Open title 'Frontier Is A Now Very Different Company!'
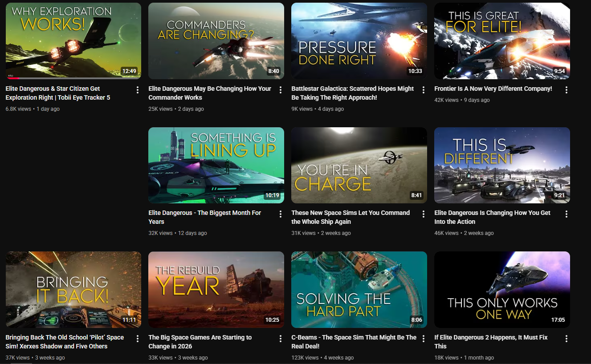Image resolution: width=591 pixels, height=364 pixels. tap(493, 89)
